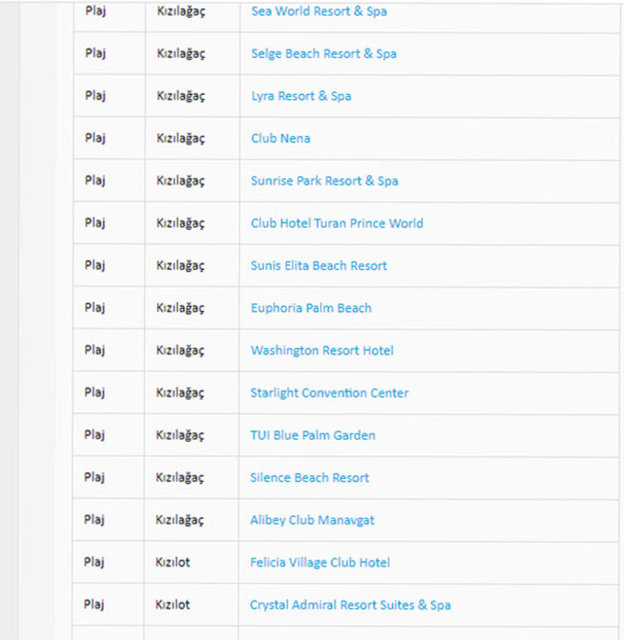
Task: Click the Selge Beach Resort & Spa link
Action: (x=323, y=54)
